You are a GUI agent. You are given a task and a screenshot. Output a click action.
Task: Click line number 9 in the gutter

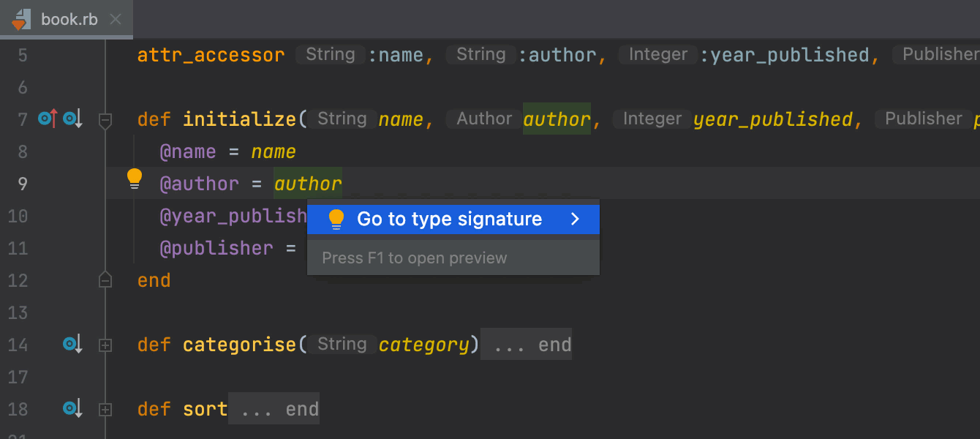tap(22, 184)
